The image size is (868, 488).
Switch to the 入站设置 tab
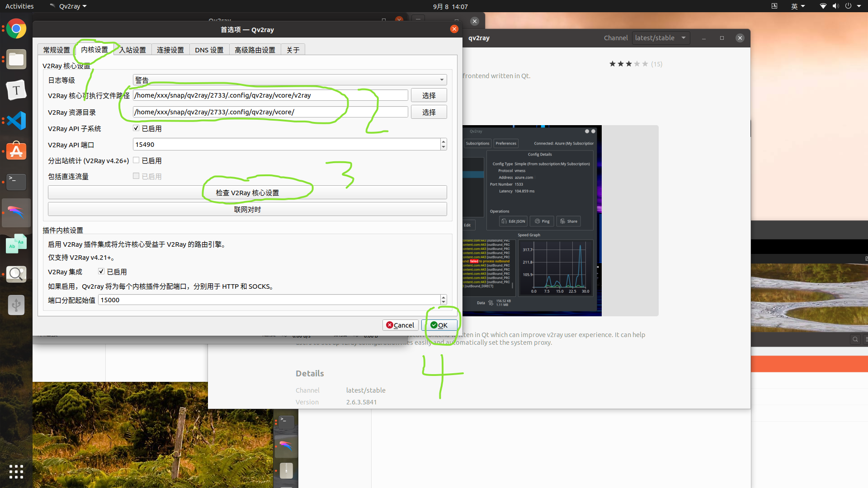click(x=132, y=50)
